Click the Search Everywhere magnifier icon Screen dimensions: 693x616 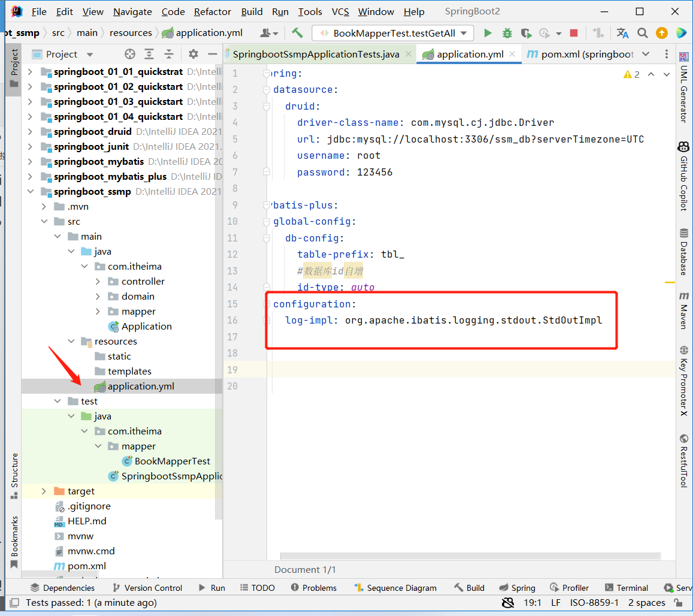[x=642, y=33]
